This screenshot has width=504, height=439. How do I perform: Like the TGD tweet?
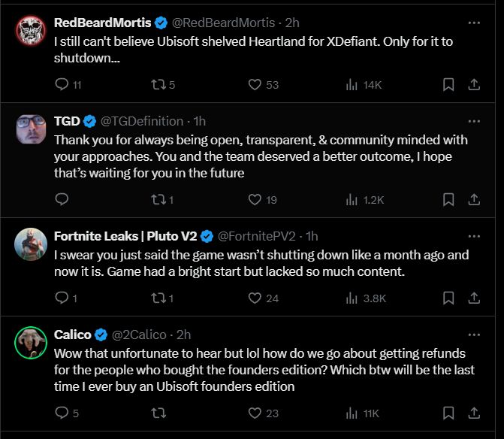tap(255, 199)
